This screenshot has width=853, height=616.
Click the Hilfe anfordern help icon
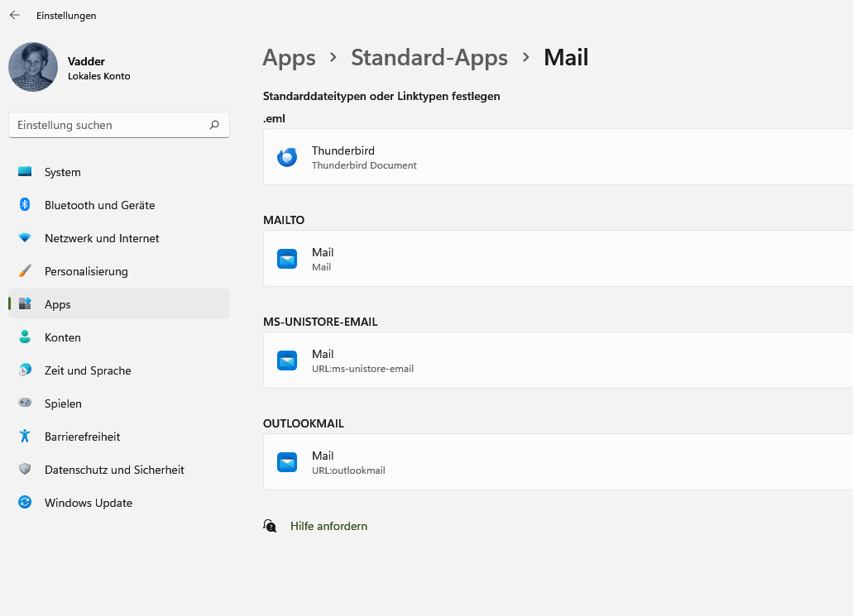(270, 526)
